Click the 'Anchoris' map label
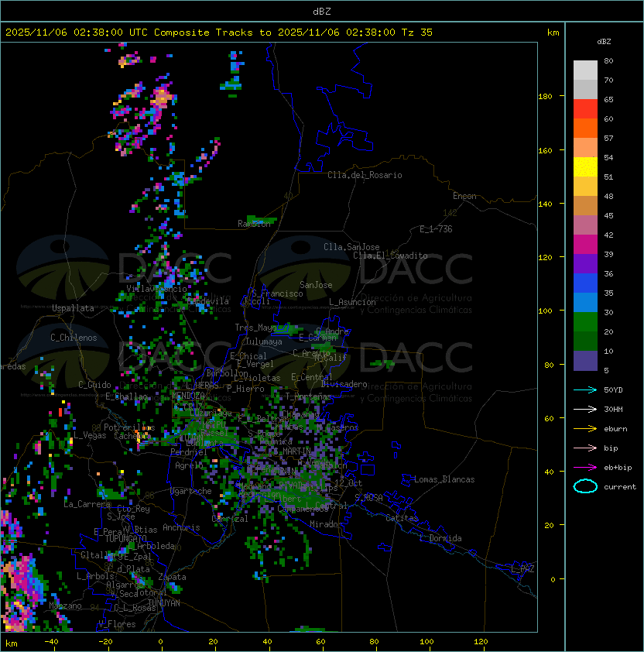644x652 pixels. click(181, 527)
